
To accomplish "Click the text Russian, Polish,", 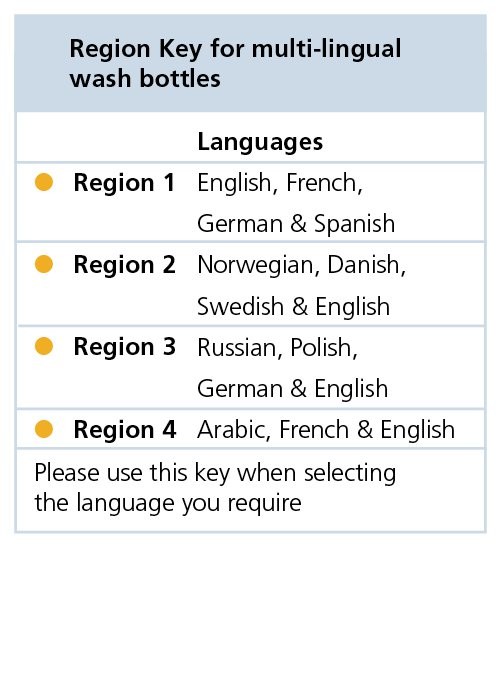I will tap(277, 347).
